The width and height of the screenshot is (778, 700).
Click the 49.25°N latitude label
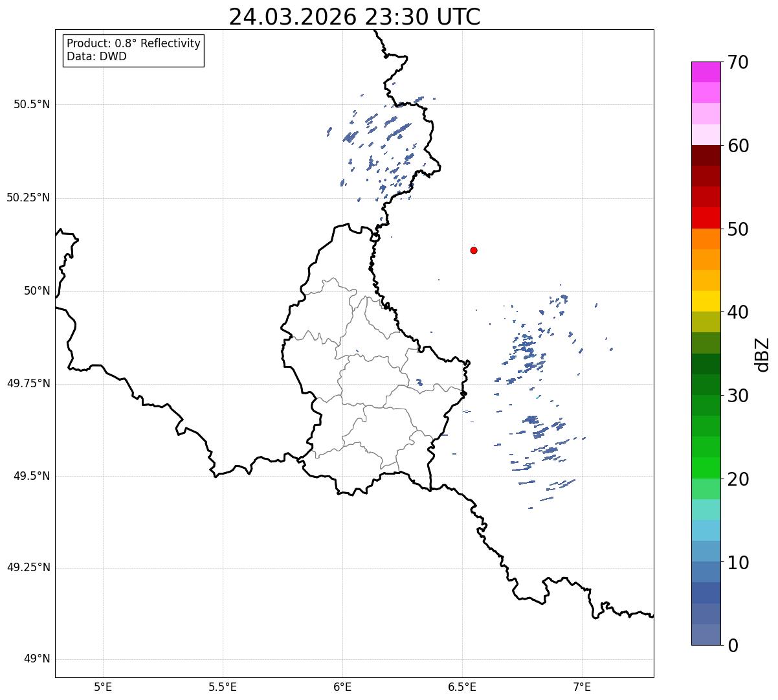point(28,568)
